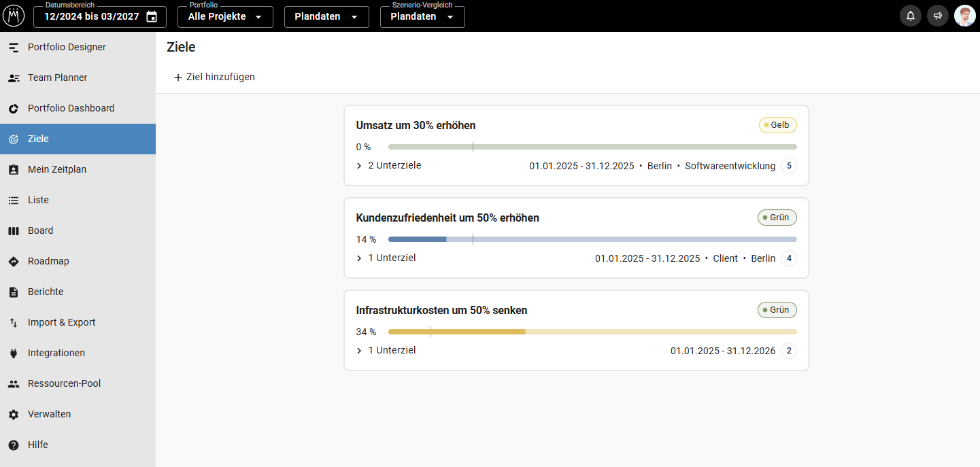Screen dimensions: 980x467
Task: Select the Roadmap sidebar icon
Action: (14, 261)
